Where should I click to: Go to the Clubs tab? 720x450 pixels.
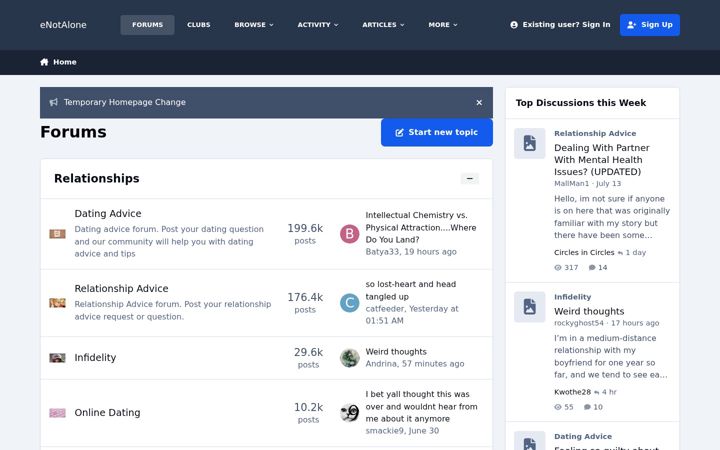(199, 25)
